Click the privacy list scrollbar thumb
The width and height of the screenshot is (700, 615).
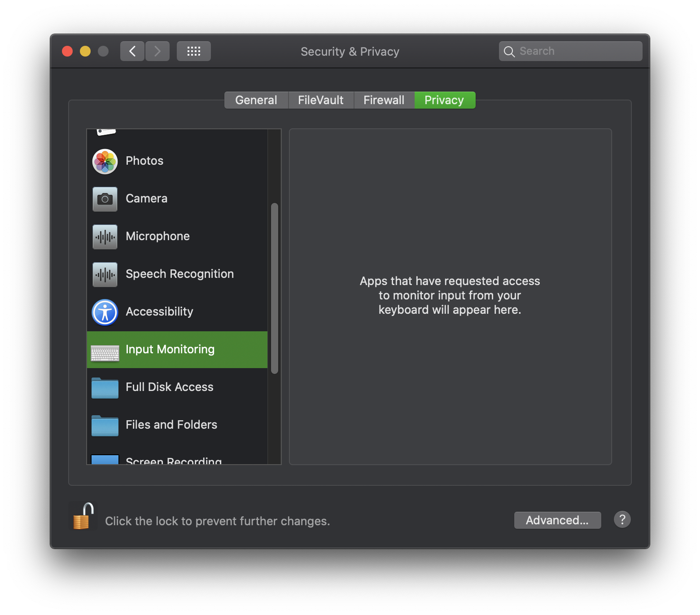[x=275, y=289]
